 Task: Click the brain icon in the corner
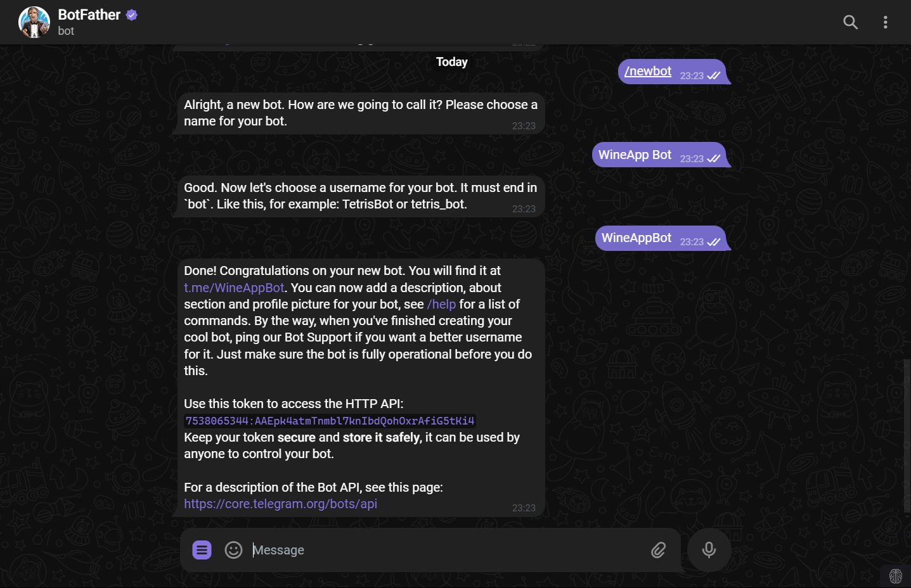(896, 575)
